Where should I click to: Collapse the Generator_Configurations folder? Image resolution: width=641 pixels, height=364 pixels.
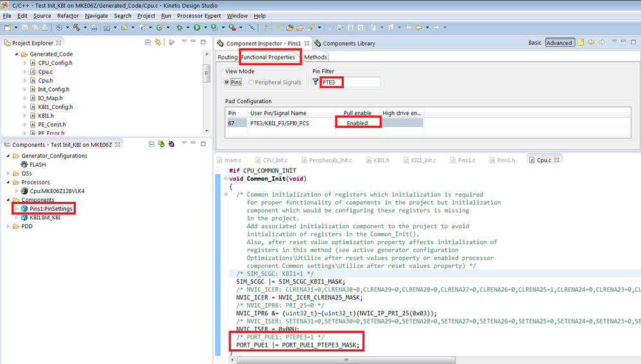pos(8,156)
